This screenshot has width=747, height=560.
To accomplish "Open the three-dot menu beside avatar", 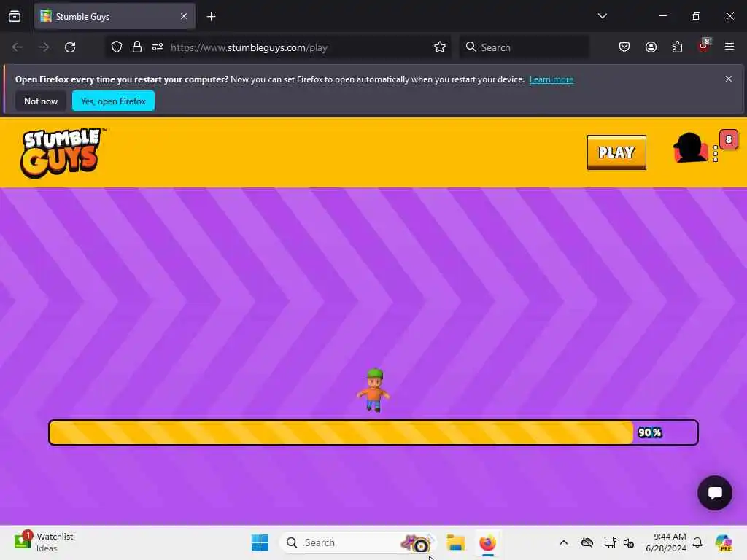I will pyautogui.click(x=716, y=154).
